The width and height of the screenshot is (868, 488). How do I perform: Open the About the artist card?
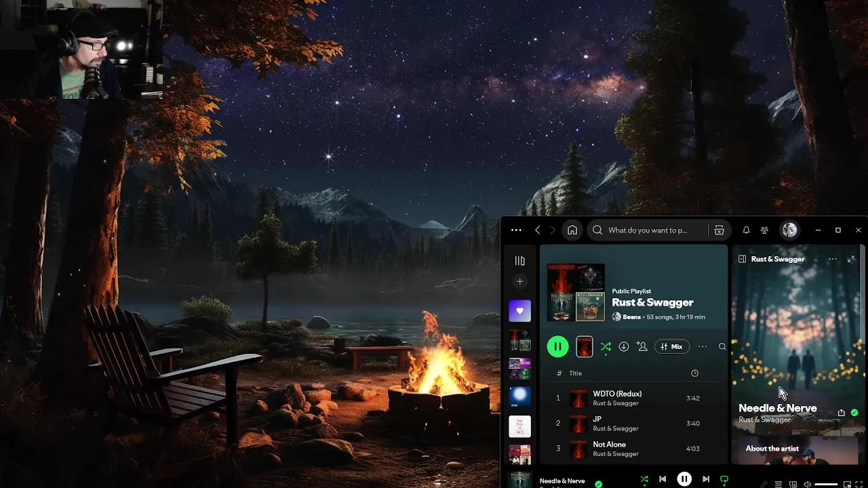click(797, 450)
